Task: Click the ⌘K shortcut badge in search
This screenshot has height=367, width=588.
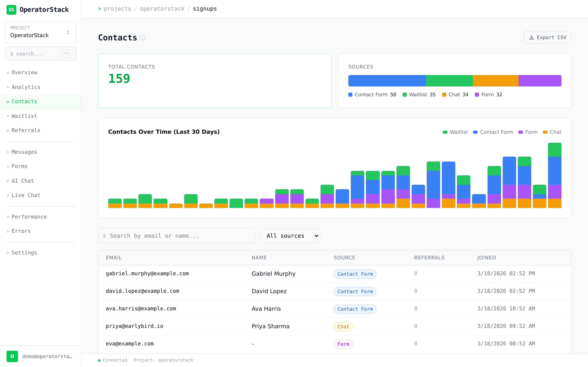Action: pos(66,53)
